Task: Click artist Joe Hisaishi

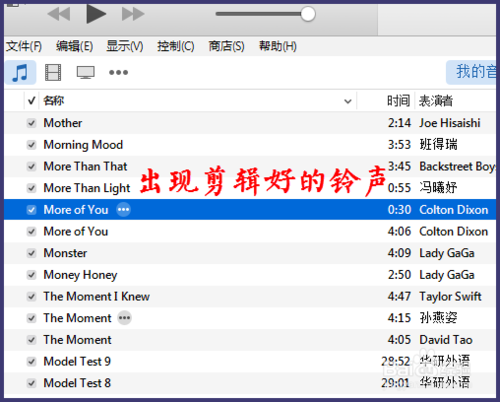Action: point(450,123)
